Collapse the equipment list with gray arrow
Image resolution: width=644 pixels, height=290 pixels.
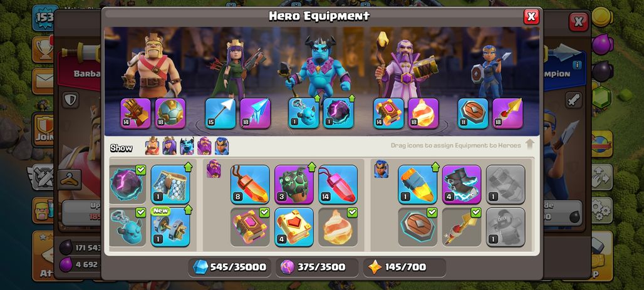tap(529, 145)
